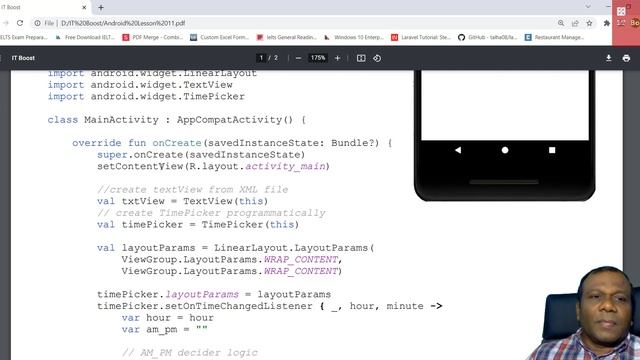The image size is (640, 360).
Task: Click the 'val timePicker = TimePicker(this)' line
Action: (x=198, y=225)
